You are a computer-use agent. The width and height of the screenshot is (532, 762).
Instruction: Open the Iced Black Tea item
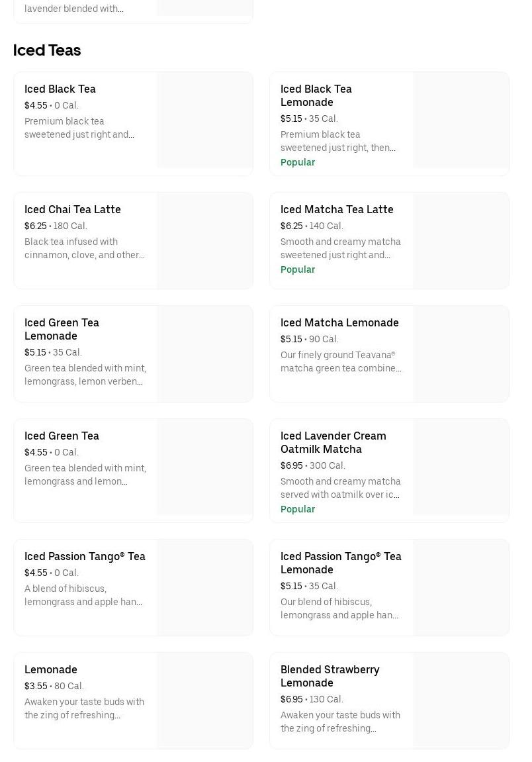click(x=60, y=89)
